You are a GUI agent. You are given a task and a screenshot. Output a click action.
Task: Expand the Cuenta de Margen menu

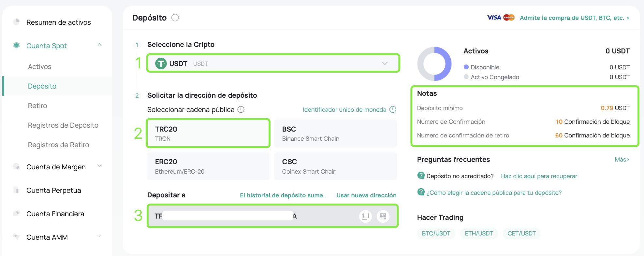[x=99, y=166]
